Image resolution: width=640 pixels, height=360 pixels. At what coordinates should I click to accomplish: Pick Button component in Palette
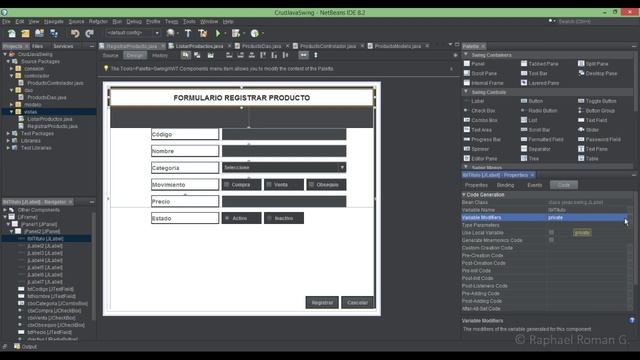pyautogui.click(x=532, y=101)
